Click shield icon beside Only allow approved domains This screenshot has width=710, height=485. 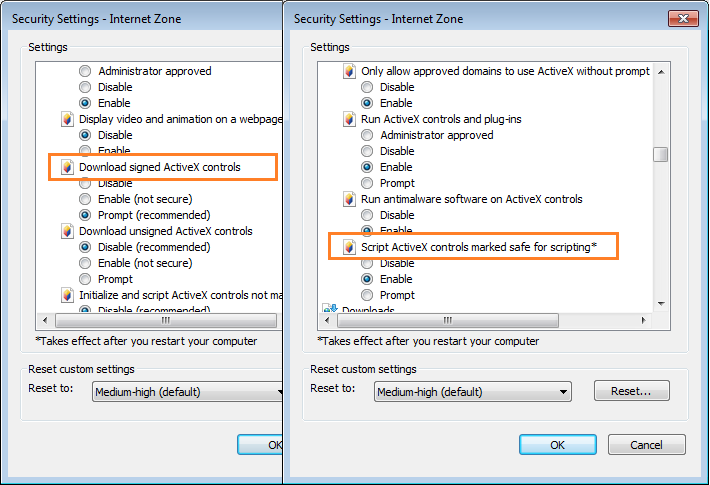coord(349,71)
